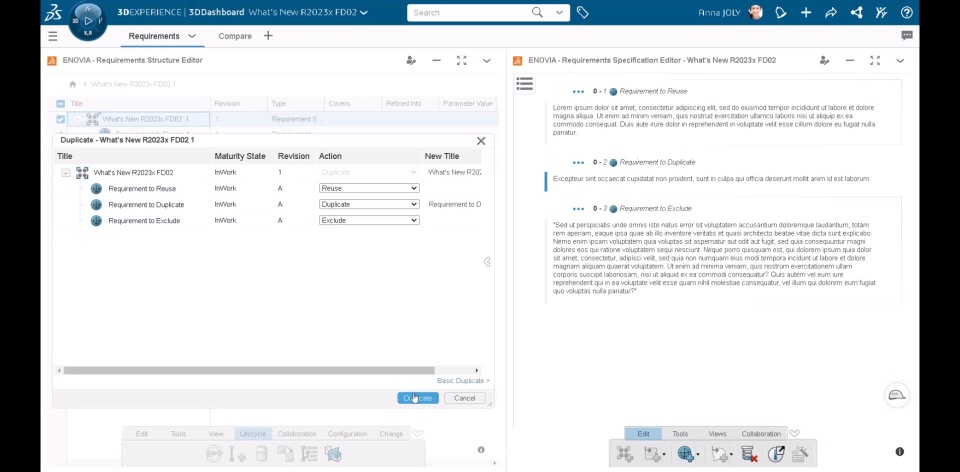Click the add chapter icon in Edit toolbar

[x=653, y=454]
